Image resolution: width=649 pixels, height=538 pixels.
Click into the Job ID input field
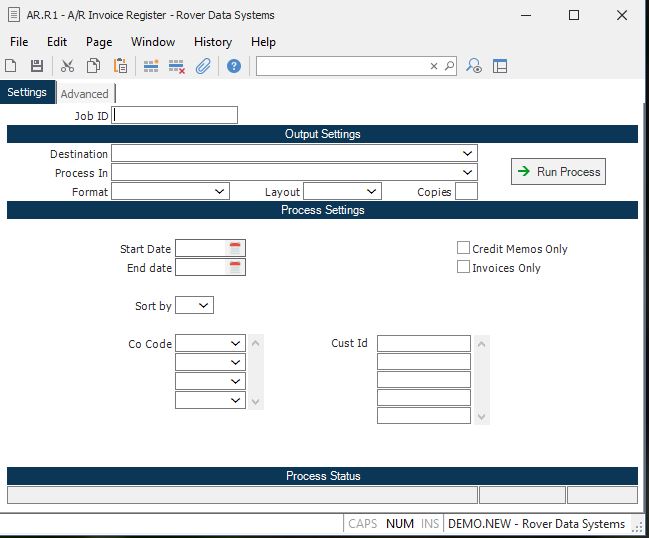[x=175, y=115]
